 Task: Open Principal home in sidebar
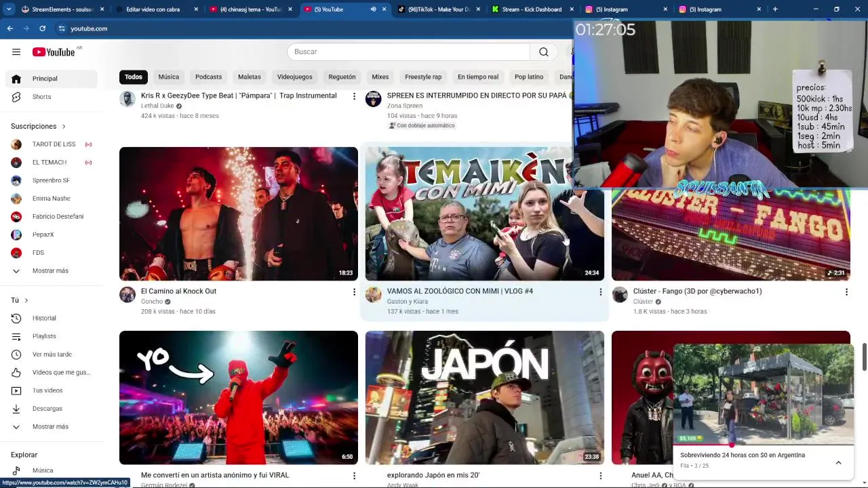(x=52, y=79)
